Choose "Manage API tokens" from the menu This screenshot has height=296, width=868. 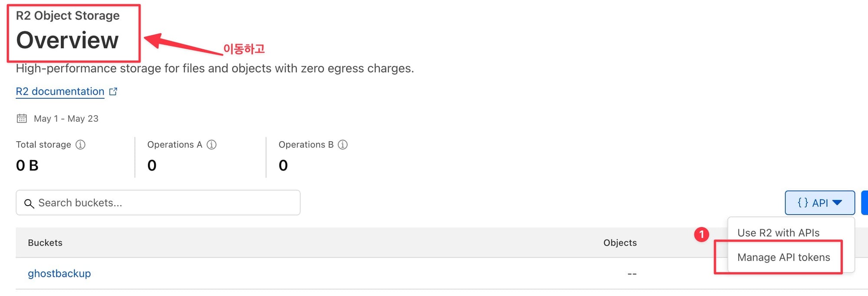pyautogui.click(x=783, y=257)
